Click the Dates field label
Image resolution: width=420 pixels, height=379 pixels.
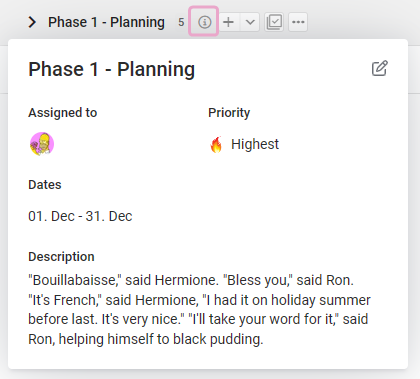click(x=45, y=185)
